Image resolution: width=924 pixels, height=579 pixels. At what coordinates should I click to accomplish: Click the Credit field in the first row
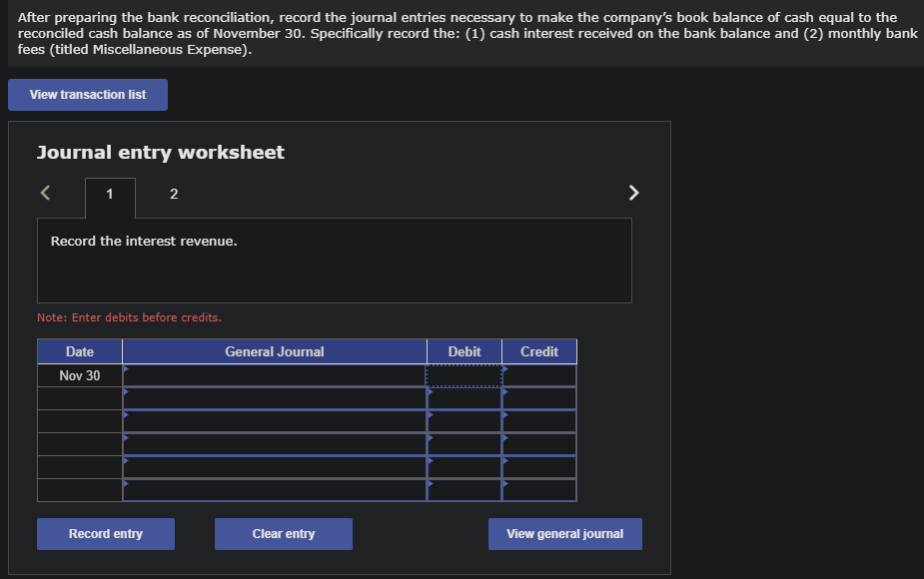(x=539, y=374)
